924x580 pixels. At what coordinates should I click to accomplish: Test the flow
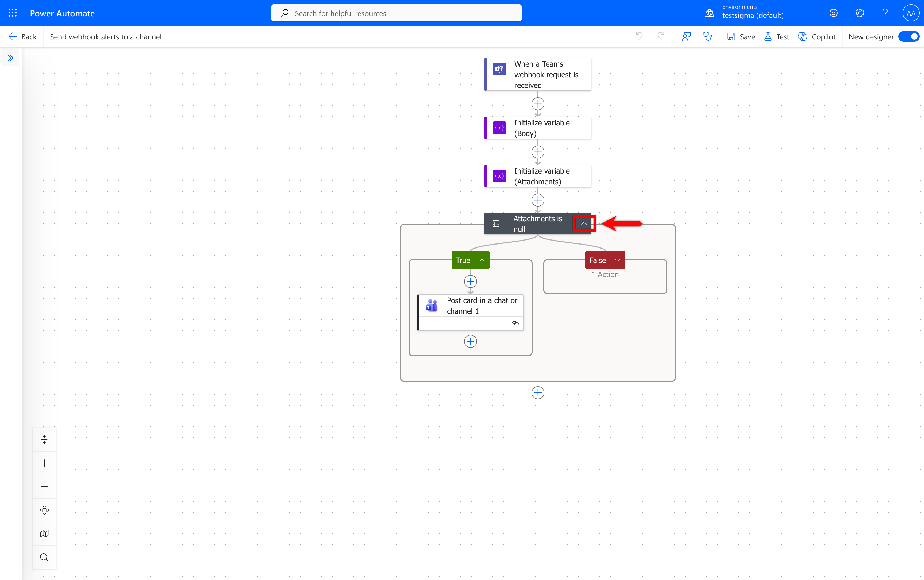(776, 36)
